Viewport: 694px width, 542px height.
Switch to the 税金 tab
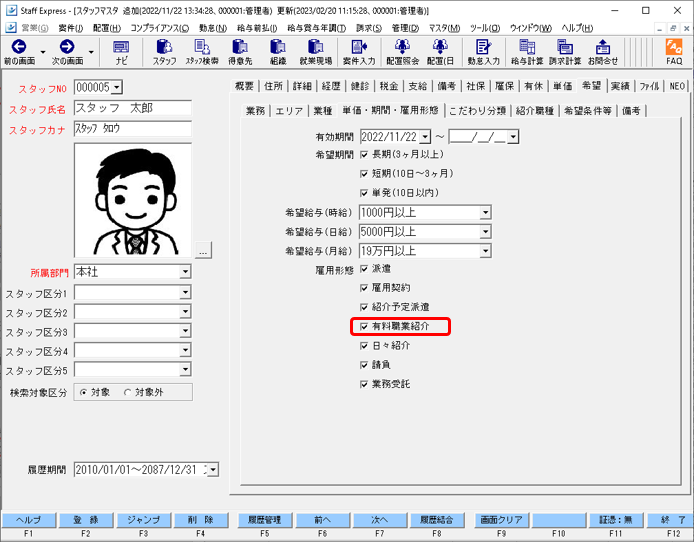[389, 86]
